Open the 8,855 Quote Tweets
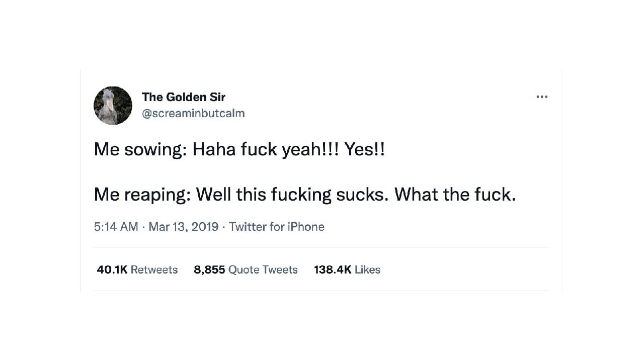The width and height of the screenshot is (644, 362). (246, 269)
